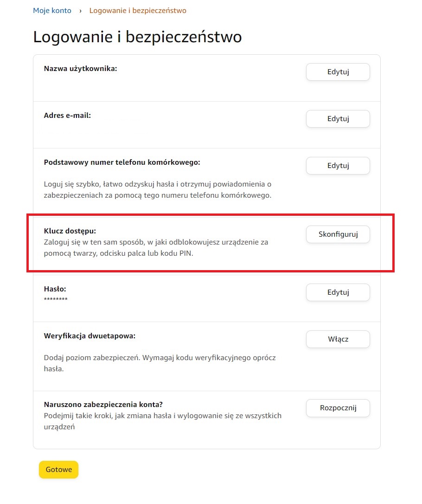Click the breadcrumb chevron separator

[x=80, y=11]
